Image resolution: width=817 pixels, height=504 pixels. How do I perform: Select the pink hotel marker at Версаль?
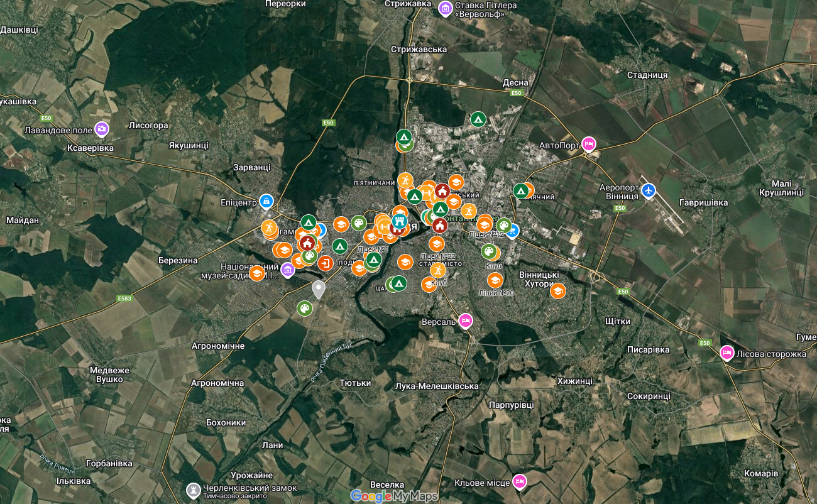pos(465,320)
